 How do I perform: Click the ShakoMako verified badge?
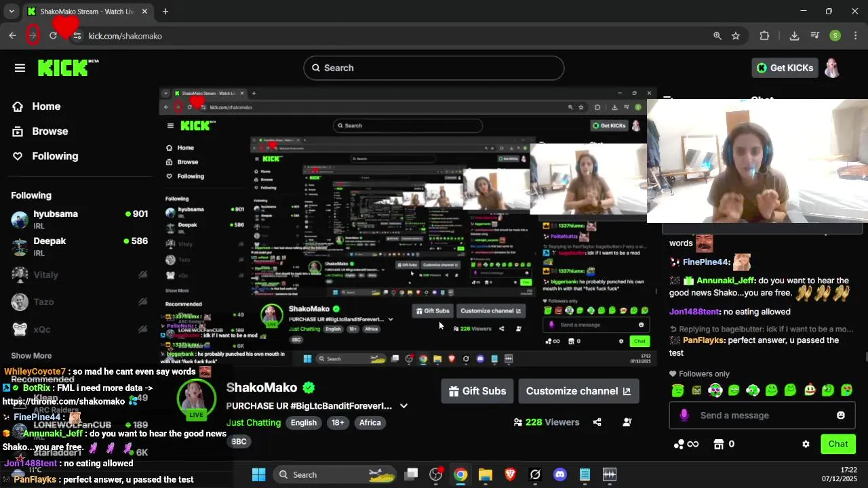pyautogui.click(x=309, y=388)
